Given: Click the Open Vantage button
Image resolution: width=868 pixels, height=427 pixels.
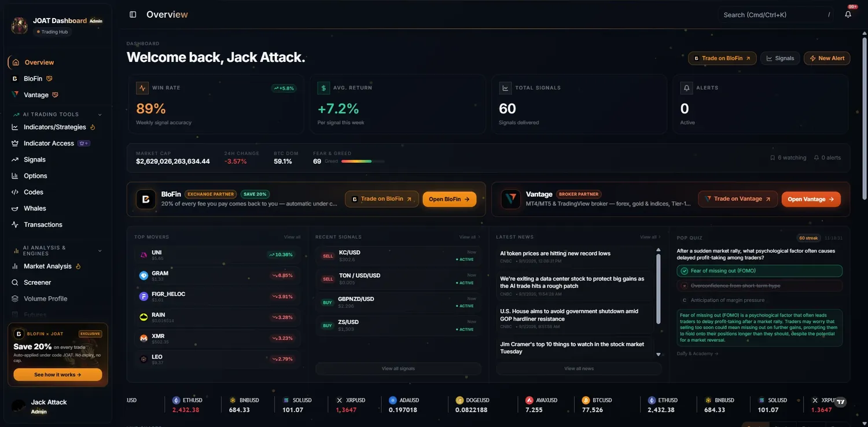Looking at the screenshot, I should (x=811, y=199).
